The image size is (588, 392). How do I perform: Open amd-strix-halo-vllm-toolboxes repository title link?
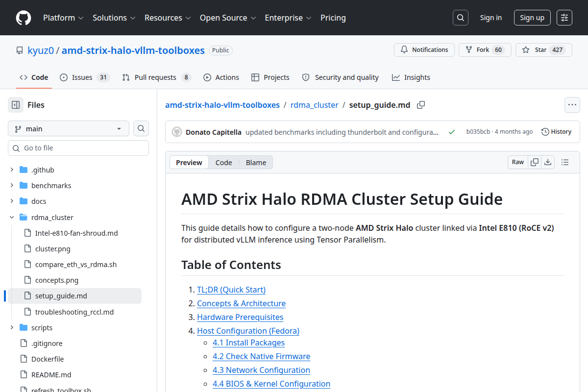pos(133,50)
